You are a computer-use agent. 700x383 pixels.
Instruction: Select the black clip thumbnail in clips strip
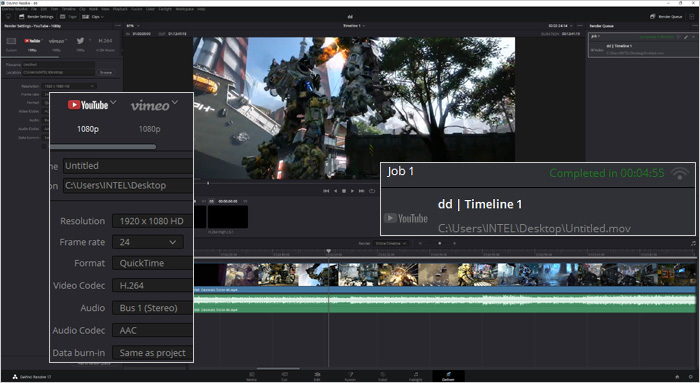click(228, 216)
